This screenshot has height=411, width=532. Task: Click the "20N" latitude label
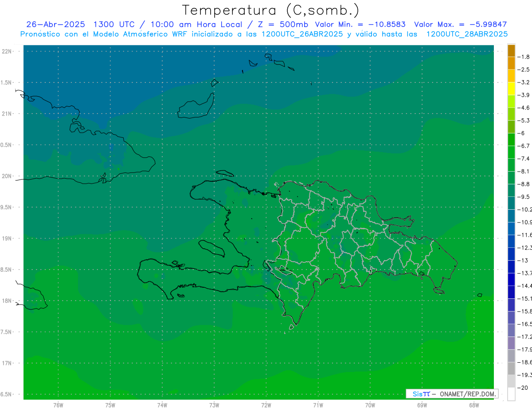(x=8, y=176)
